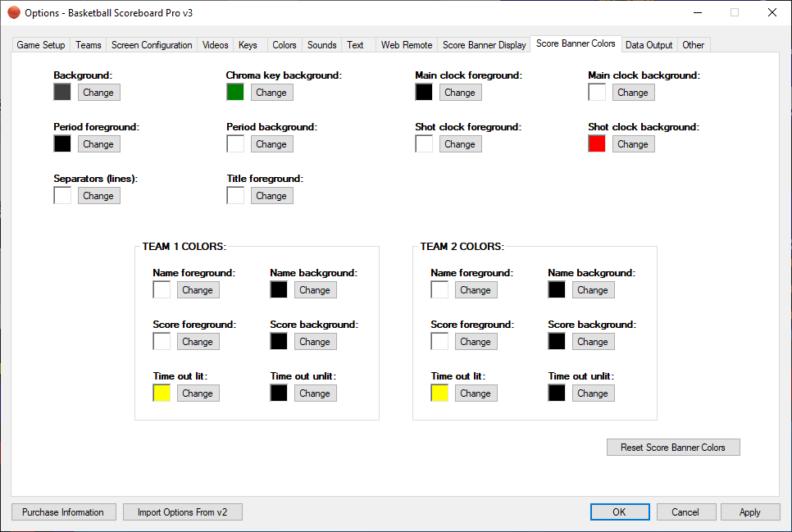The height and width of the screenshot is (532, 792).
Task: Change Team 1 Score foreground color
Action: (198, 342)
